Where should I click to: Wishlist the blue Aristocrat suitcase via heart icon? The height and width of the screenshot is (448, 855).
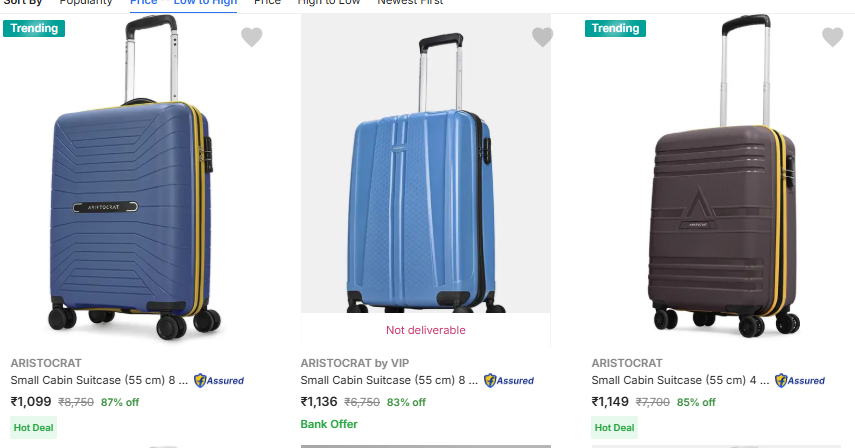click(x=252, y=37)
